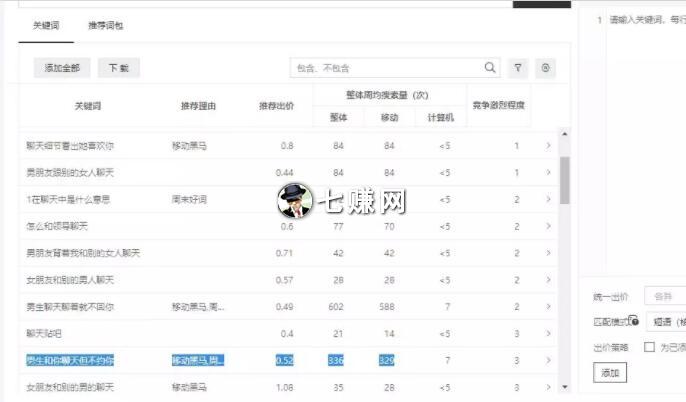This screenshot has height=402, width=686.
Task: Open the 匹配模式 dropdown
Action: (666, 322)
